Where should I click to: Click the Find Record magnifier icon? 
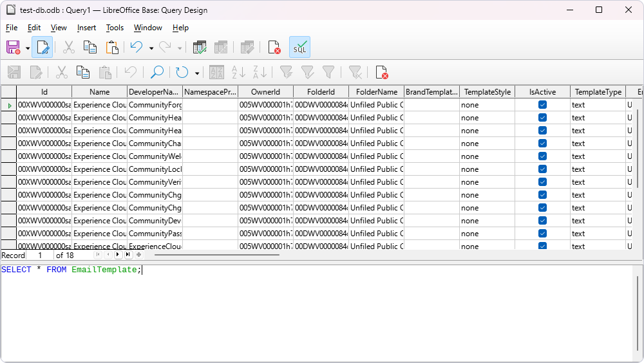tap(156, 72)
